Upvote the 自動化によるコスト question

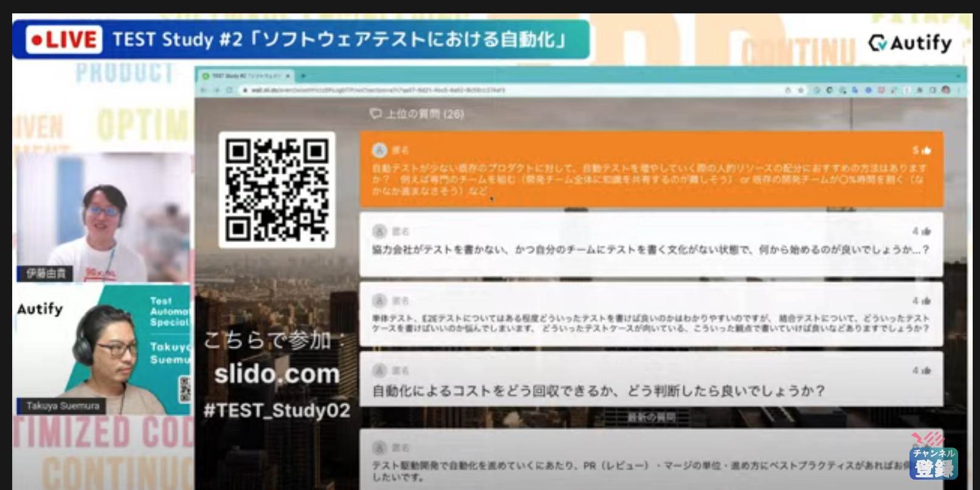pos(922,370)
